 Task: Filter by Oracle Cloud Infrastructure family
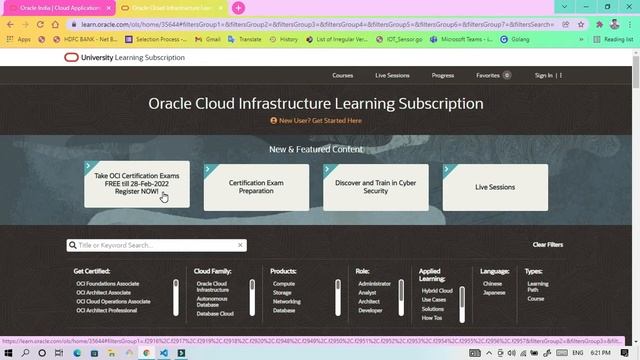(x=213, y=287)
